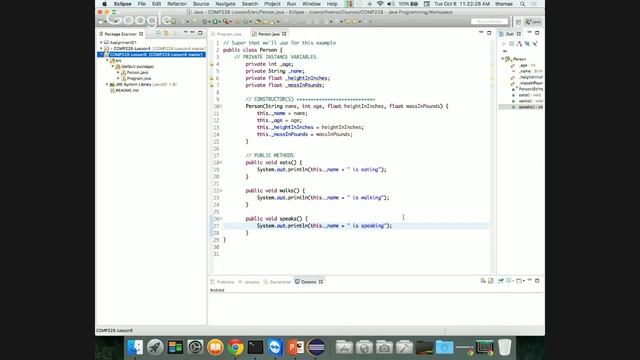The image size is (640, 360).
Task: Open Package Explorer view menu arrow
Action: 185,32
